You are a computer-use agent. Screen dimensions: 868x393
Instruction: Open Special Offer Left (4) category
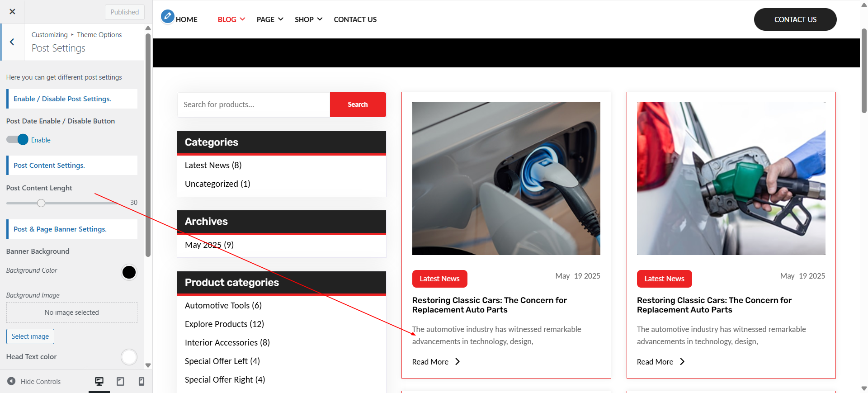click(x=222, y=361)
